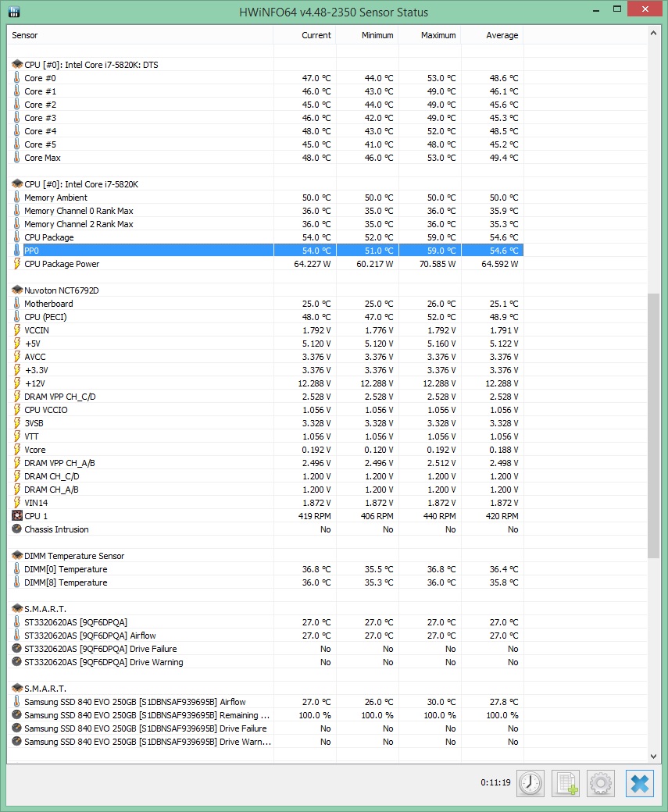Viewport: 668px width, 812px height.
Task: Select Memory Channel 0 Rank Max row
Action: (x=266, y=211)
